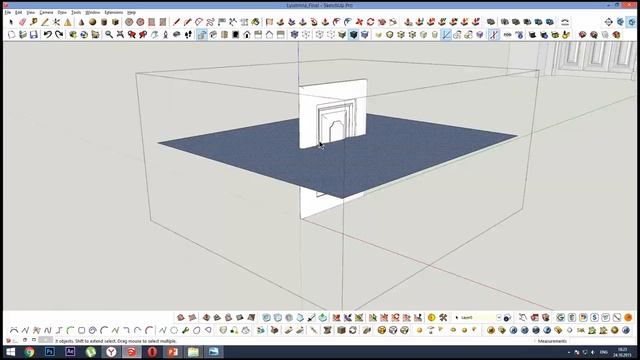This screenshot has width=640, height=360.
Task: Click the wrench and hammer tools icon
Action: coord(443,318)
